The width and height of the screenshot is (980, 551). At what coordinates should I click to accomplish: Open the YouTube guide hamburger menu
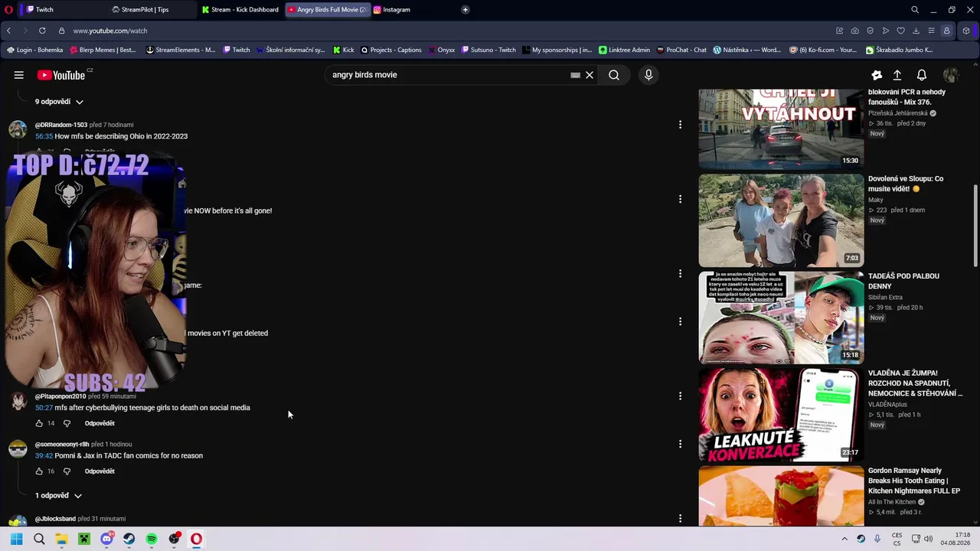click(x=18, y=75)
